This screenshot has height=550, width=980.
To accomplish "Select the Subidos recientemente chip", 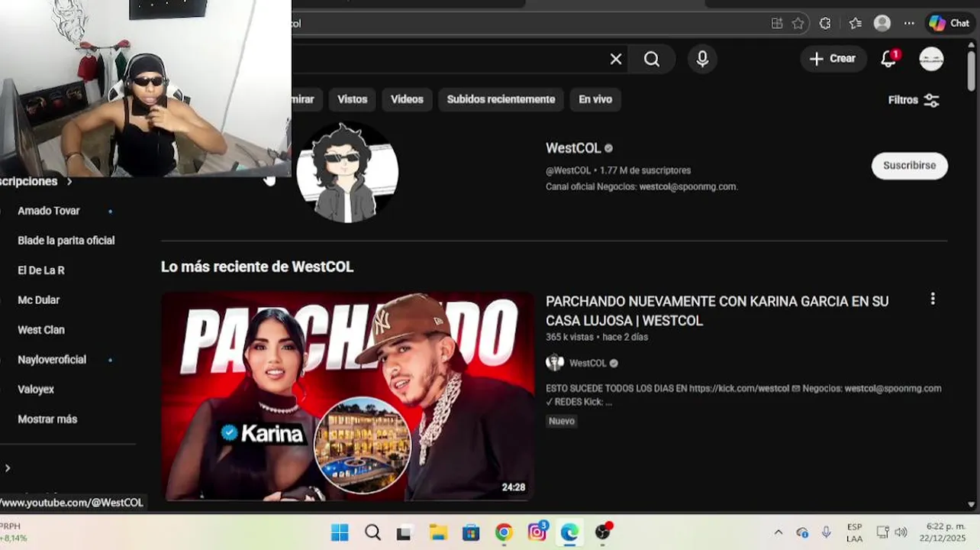I will tap(501, 99).
